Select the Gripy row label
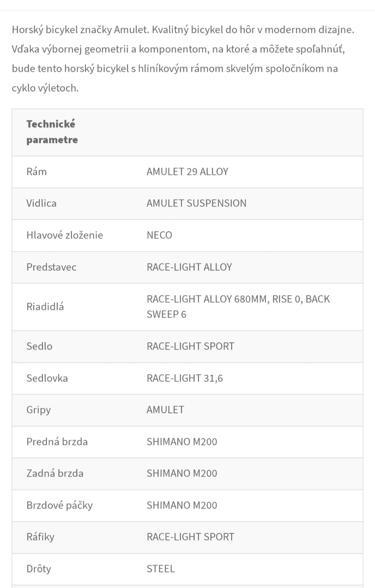 pos(38,409)
